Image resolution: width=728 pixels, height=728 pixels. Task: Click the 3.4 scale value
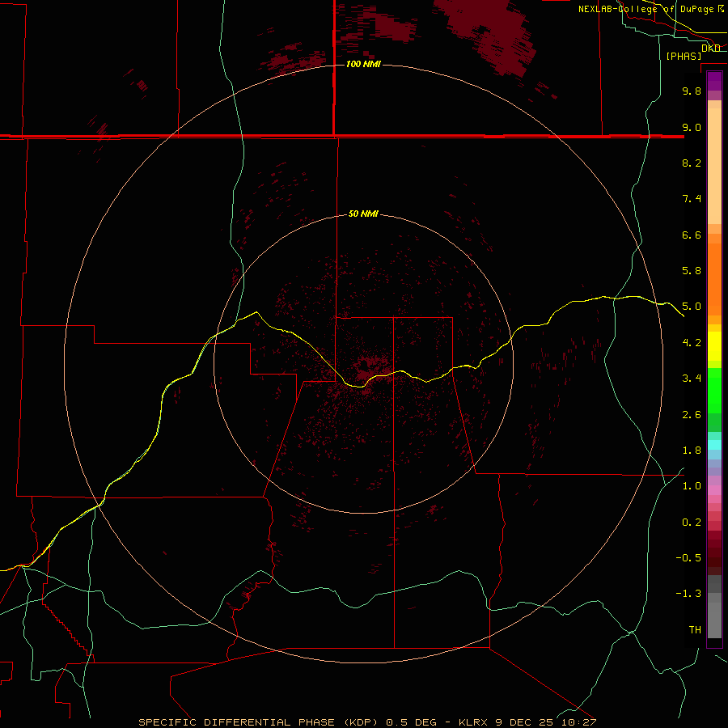[692, 379]
